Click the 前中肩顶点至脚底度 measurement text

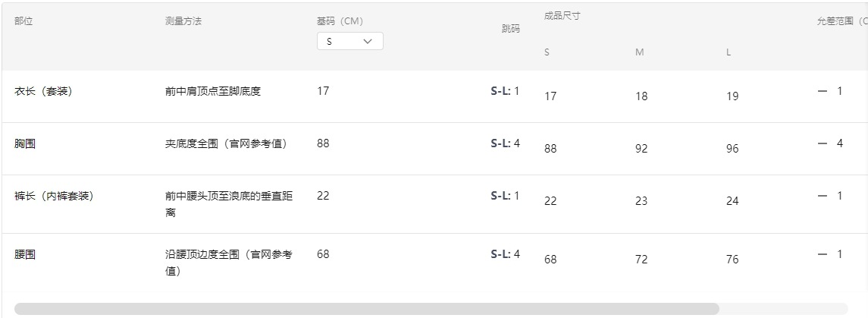[213, 91]
